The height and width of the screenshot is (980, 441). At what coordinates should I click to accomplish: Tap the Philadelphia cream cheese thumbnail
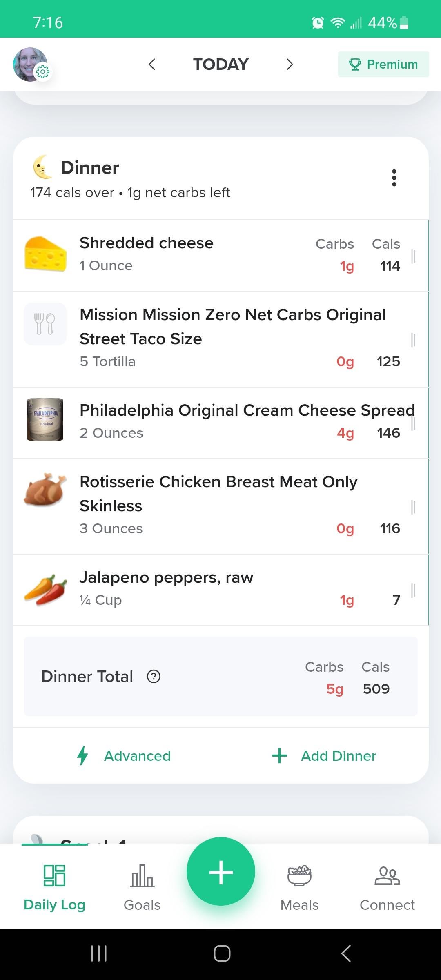pyautogui.click(x=45, y=419)
